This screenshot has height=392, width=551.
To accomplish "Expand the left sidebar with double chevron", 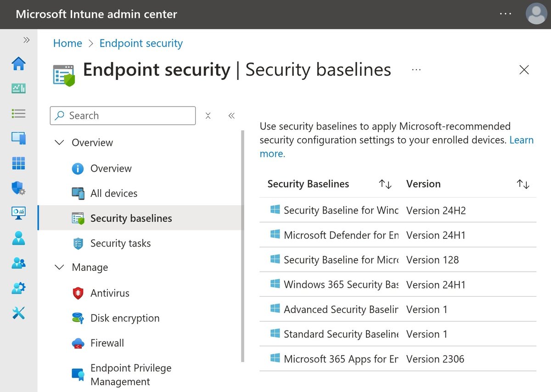I will pyautogui.click(x=27, y=40).
